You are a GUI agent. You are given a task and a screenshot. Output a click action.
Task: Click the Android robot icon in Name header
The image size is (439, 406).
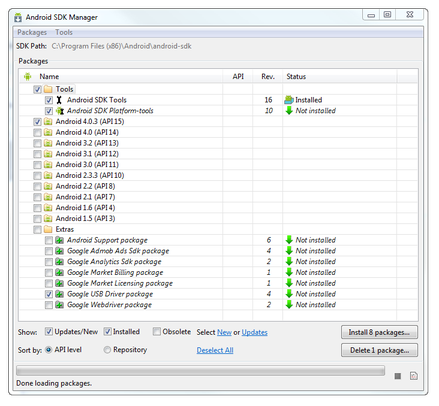click(28, 77)
